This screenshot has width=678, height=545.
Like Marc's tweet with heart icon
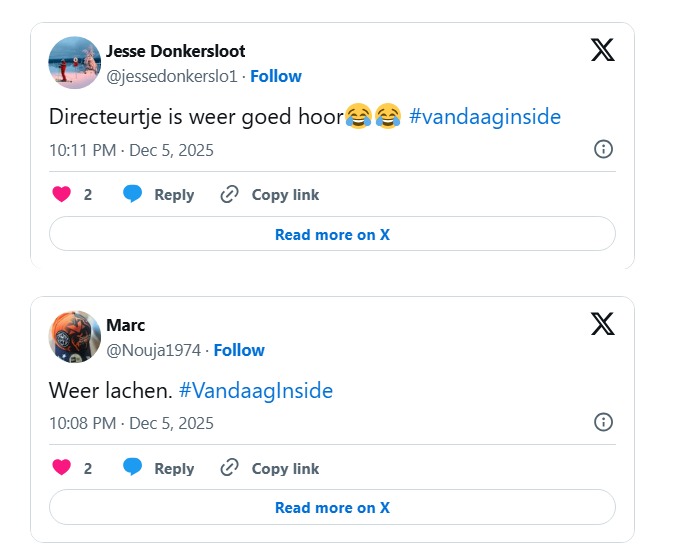(62, 468)
